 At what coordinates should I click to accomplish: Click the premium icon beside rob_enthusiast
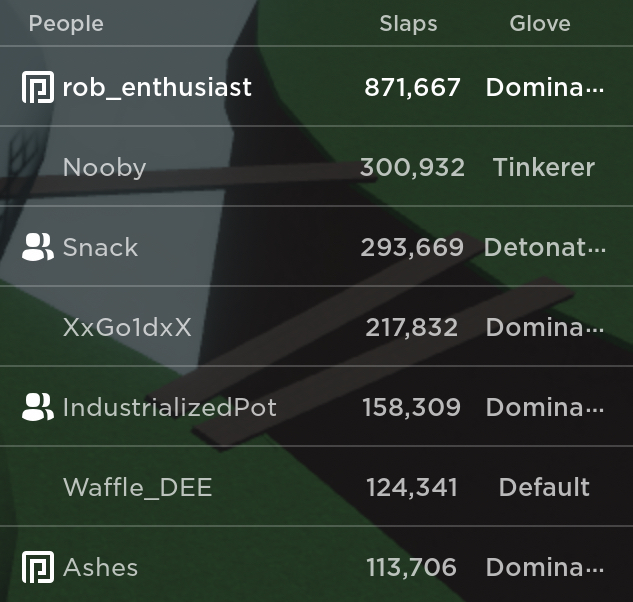(x=38, y=87)
